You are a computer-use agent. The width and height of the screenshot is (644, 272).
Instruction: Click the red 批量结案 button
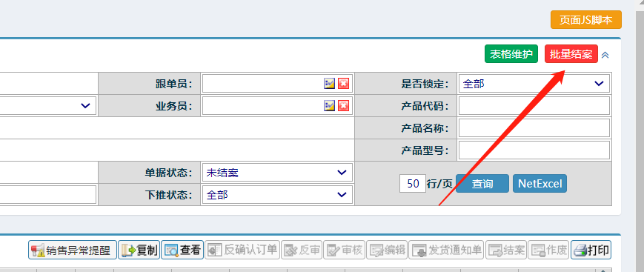pos(571,54)
